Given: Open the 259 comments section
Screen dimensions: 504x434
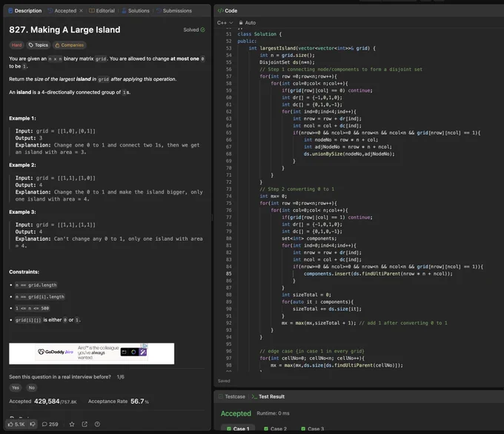Looking at the screenshot, I should tap(50, 424).
